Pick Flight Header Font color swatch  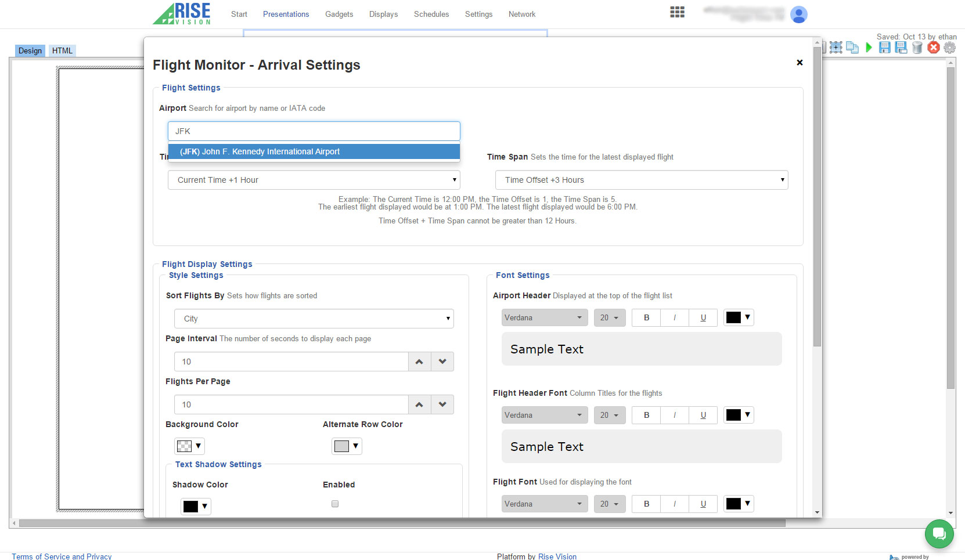pos(739,415)
